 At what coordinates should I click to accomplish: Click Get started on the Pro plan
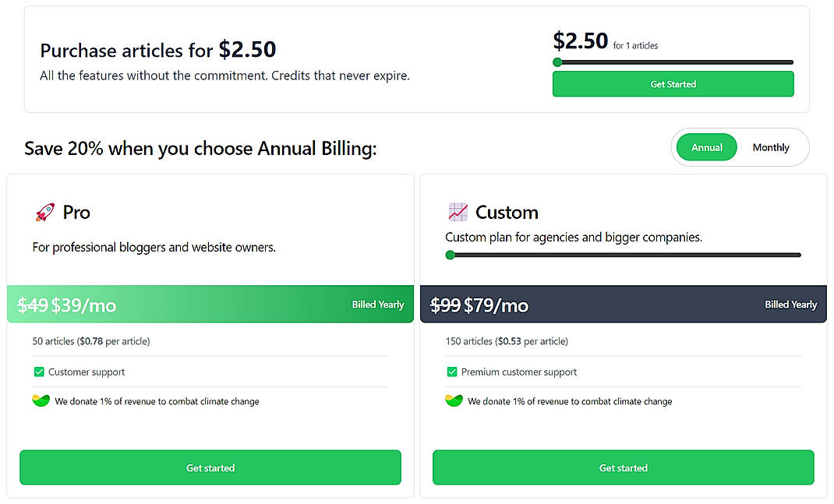point(210,467)
